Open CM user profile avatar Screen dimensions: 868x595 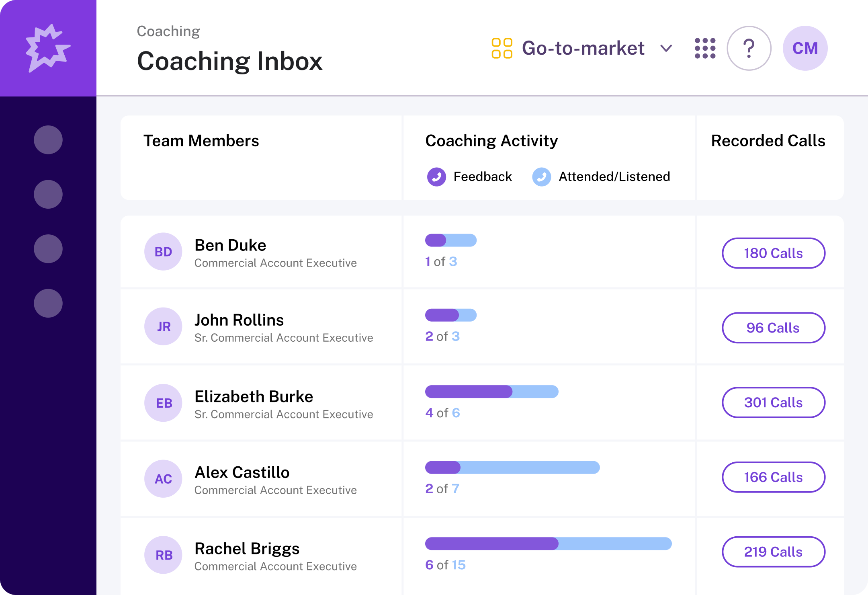coord(805,48)
